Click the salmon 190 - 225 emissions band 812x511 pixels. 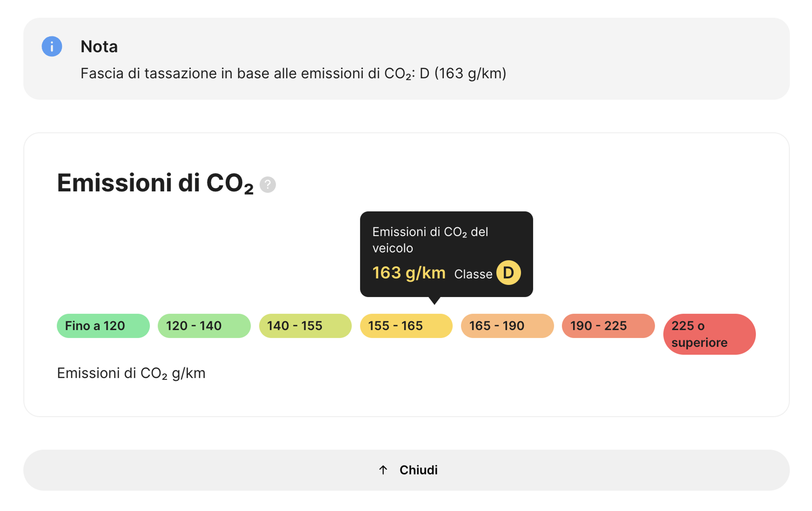[x=608, y=326]
